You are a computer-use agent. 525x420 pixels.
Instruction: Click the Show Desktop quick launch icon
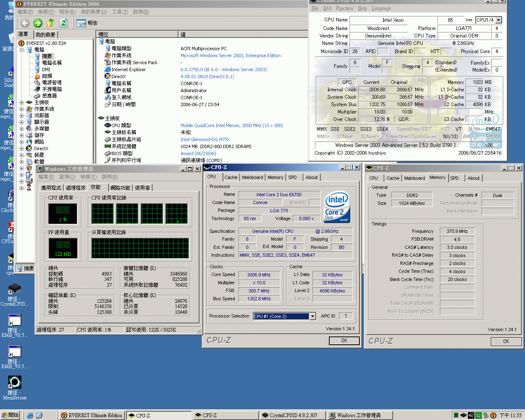[39, 415]
